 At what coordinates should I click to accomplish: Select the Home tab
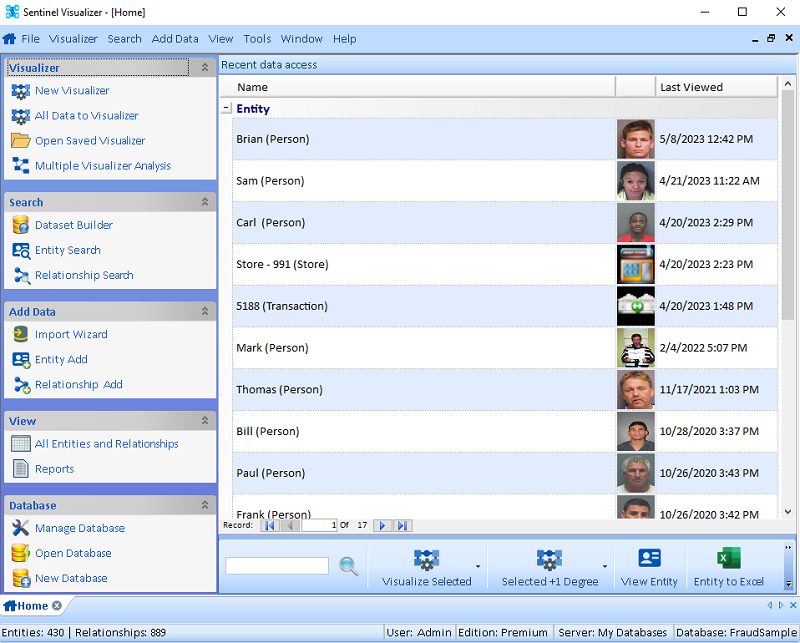(28, 605)
